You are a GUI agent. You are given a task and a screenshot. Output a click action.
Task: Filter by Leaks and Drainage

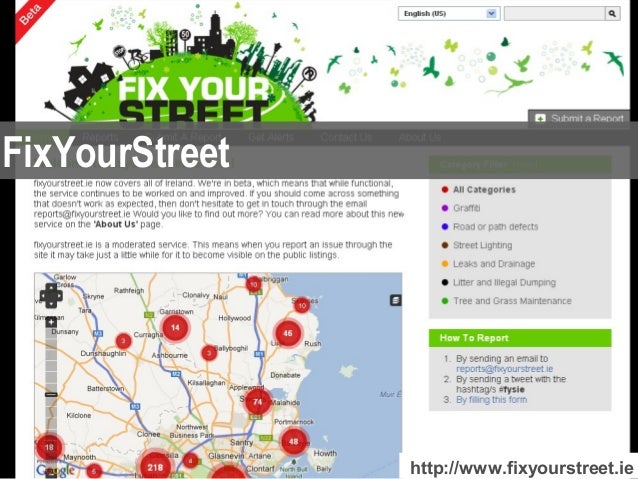point(494,264)
